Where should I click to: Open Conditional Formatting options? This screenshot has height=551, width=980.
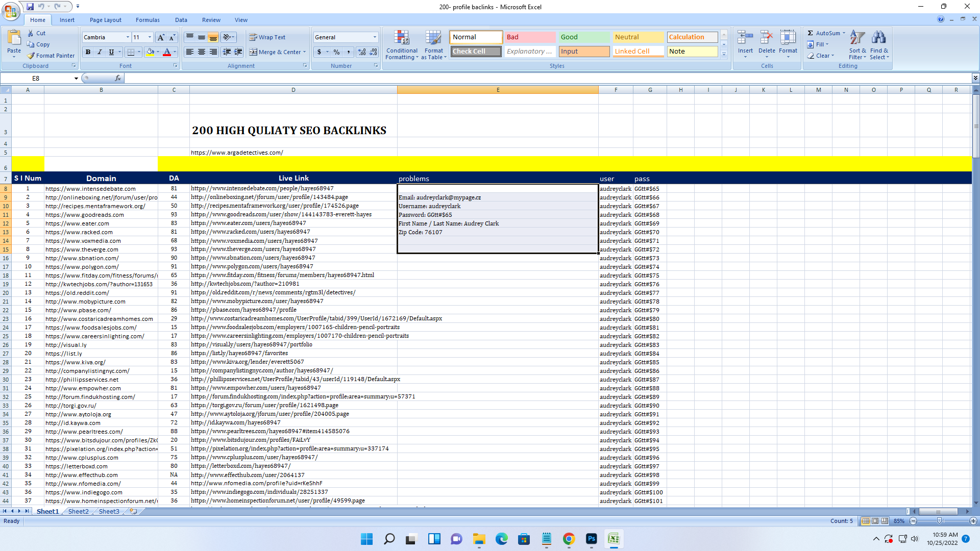(402, 45)
